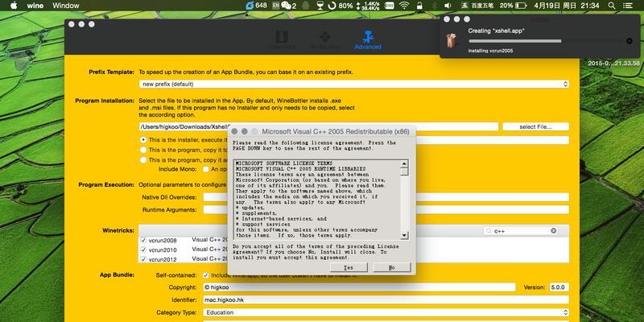The width and height of the screenshot is (644, 322).
Task: Open the wine application menu
Action: [x=35, y=6]
